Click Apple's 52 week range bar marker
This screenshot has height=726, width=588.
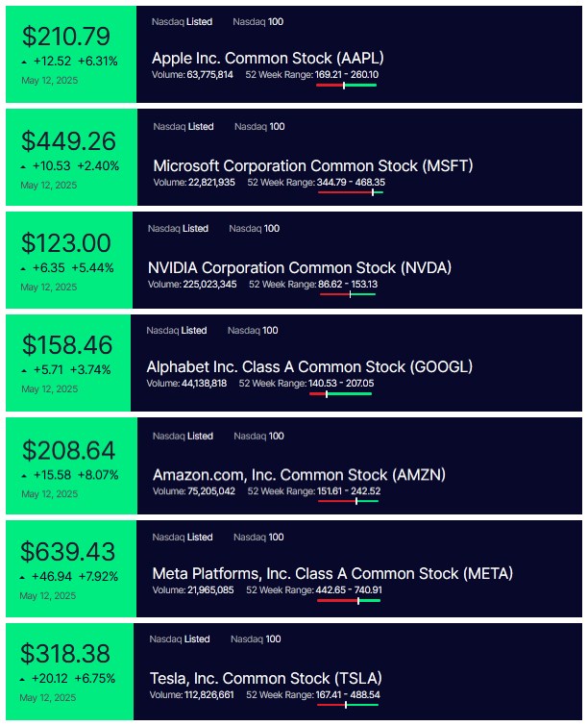[344, 86]
